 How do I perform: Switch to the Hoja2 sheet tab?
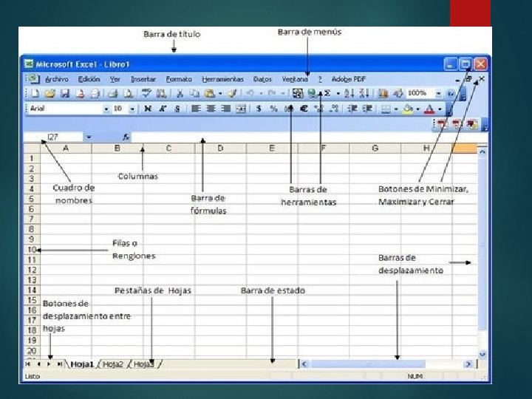tap(112, 364)
